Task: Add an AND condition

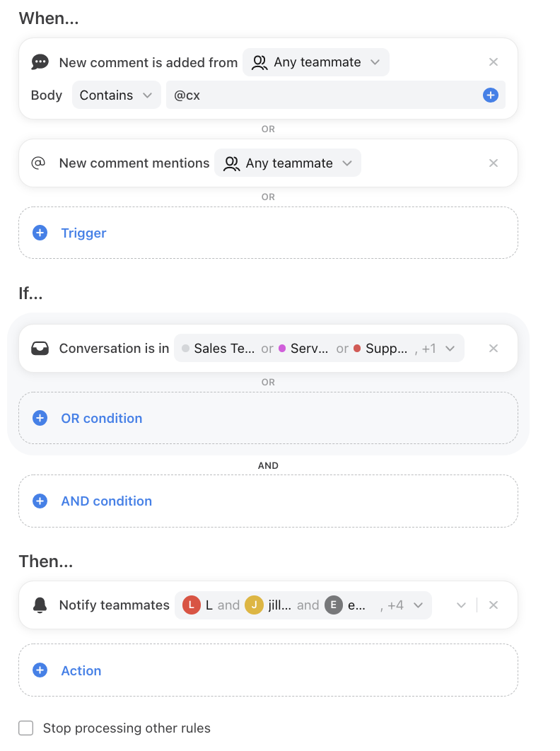Action: pos(268,501)
